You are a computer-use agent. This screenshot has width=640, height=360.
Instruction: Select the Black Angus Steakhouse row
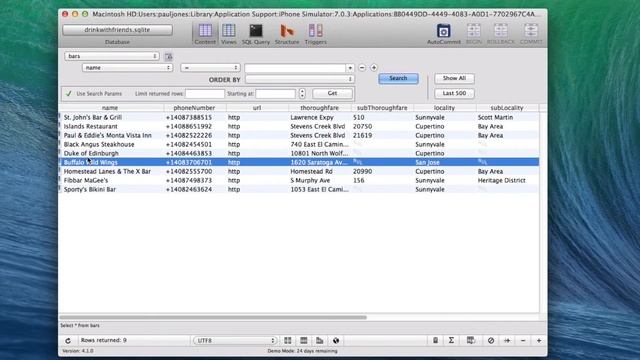[299, 144]
